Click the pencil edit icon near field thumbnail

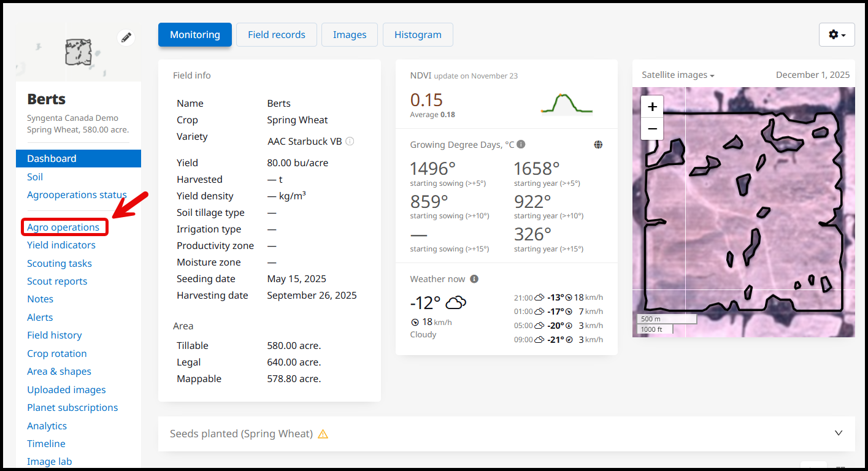[x=126, y=37]
